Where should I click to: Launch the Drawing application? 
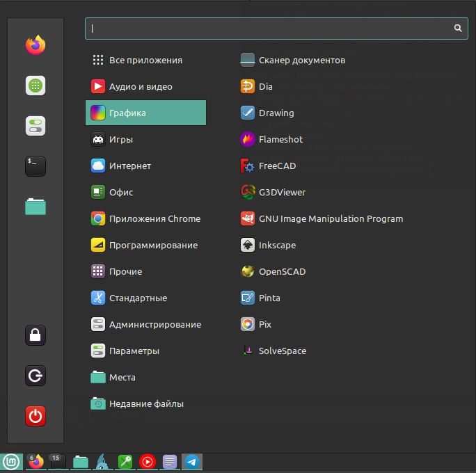coord(267,113)
